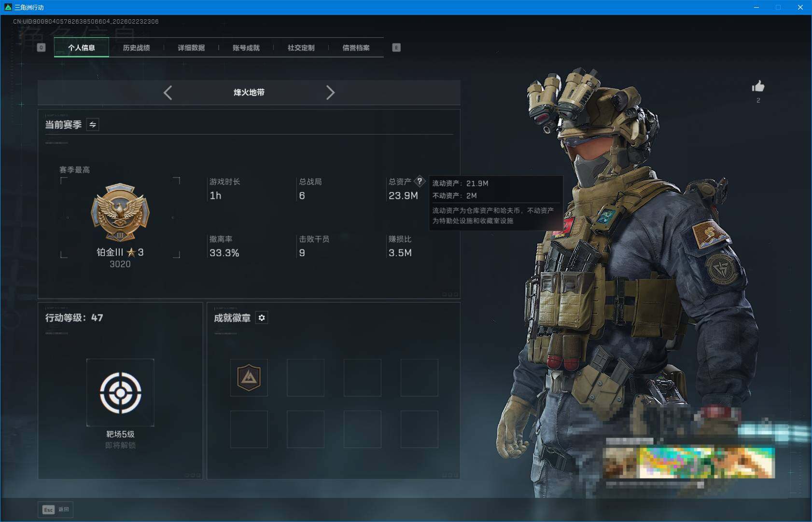Open the 信誉档案 tab
The width and height of the screenshot is (812, 522).
point(357,47)
